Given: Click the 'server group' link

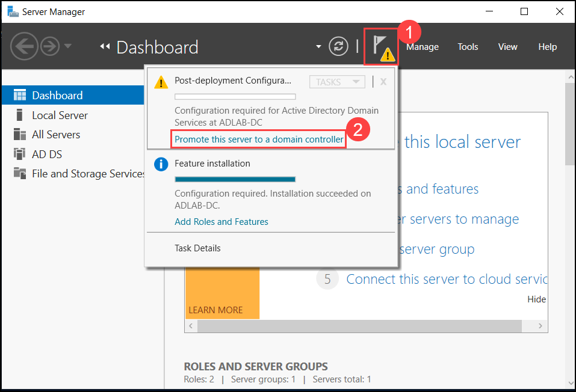Looking at the screenshot, I should 437,250.
